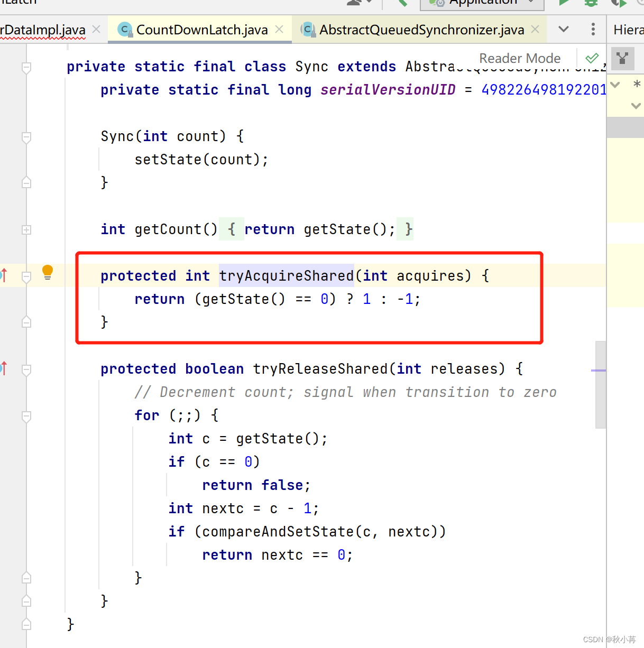Switch to the rDataImpl.java tab

click(43, 30)
